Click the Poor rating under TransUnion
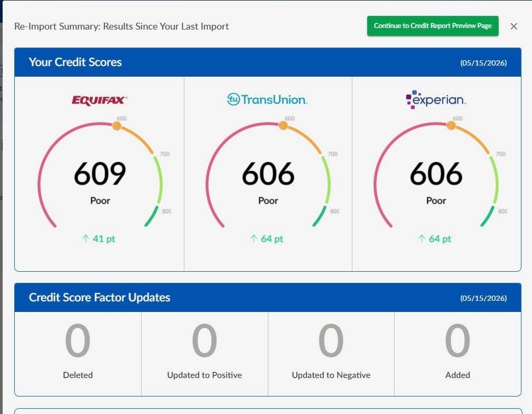The height and width of the screenshot is (414, 532). 268,201
